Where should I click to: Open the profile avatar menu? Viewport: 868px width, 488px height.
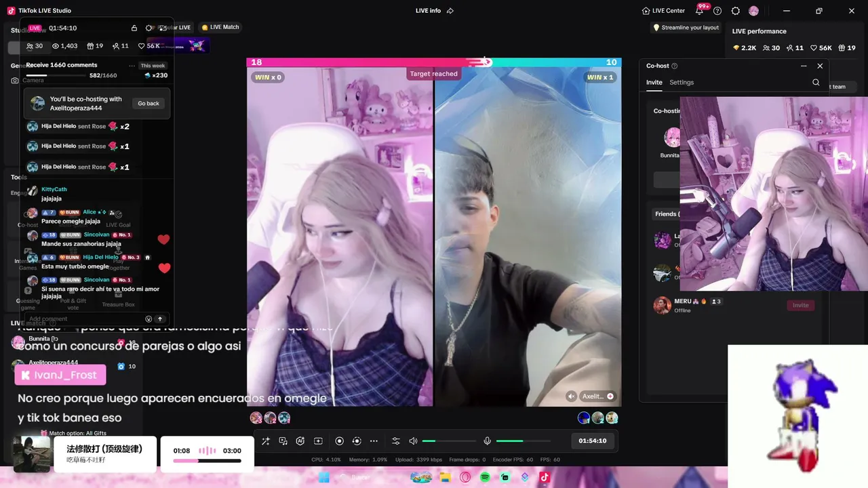click(753, 11)
